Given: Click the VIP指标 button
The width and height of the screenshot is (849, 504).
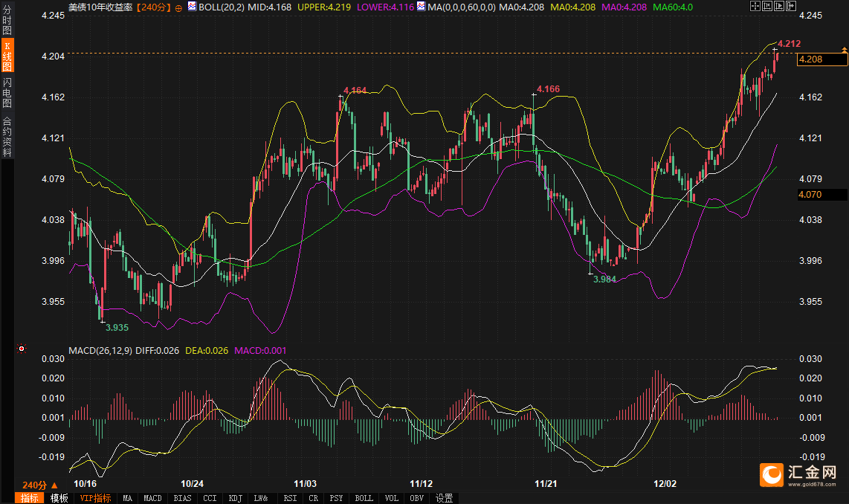Looking at the screenshot, I should [x=95, y=498].
